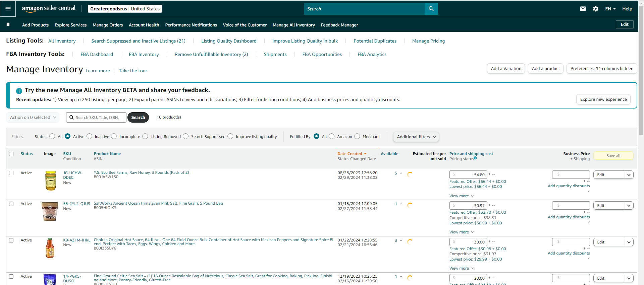This screenshot has height=285, width=644.
Task: Select the All status radio button
Action: pyautogui.click(x=52, y=136)
